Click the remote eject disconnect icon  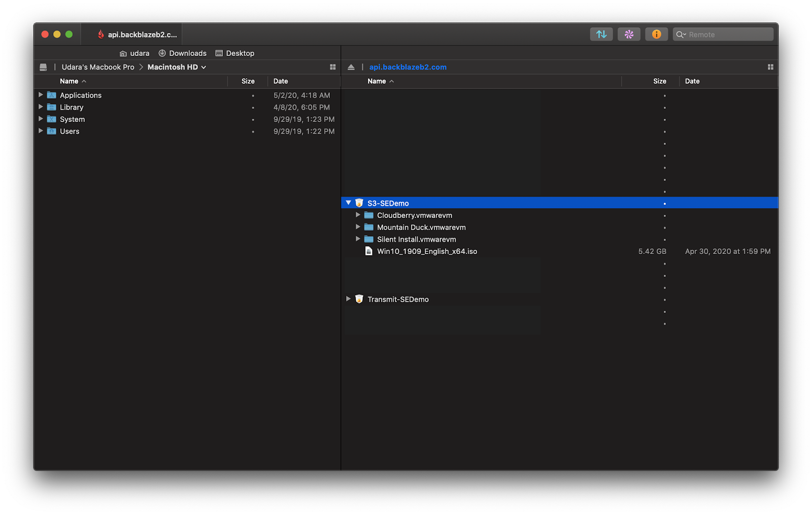pyautogui.click(x=351, y=67)
